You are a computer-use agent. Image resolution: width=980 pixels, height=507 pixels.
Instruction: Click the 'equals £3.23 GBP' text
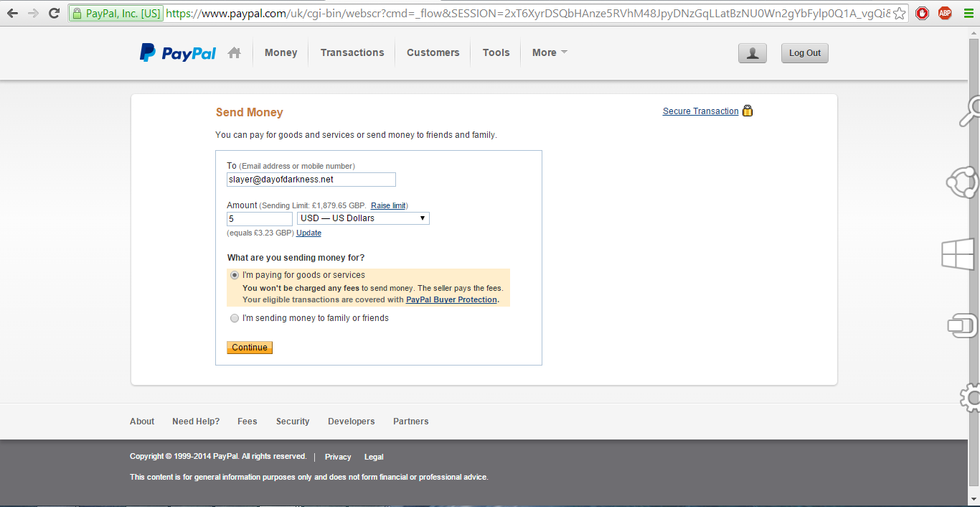point(260,233)
